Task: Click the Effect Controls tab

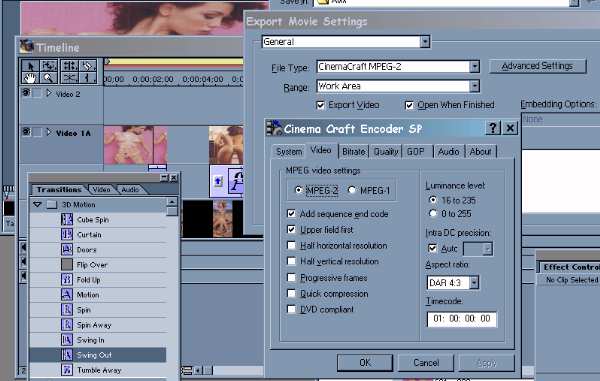Action: (x=570, y=267)
